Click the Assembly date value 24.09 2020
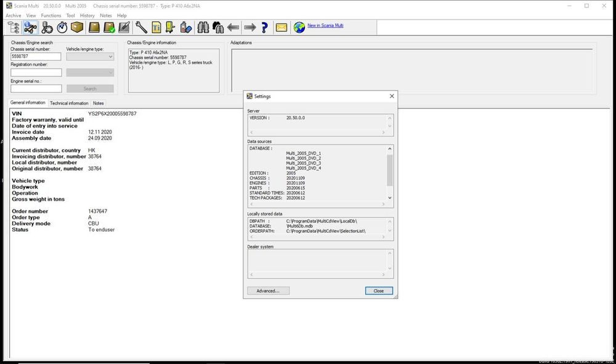This screenshot has width=616, height=364. [x=100, y=138]
